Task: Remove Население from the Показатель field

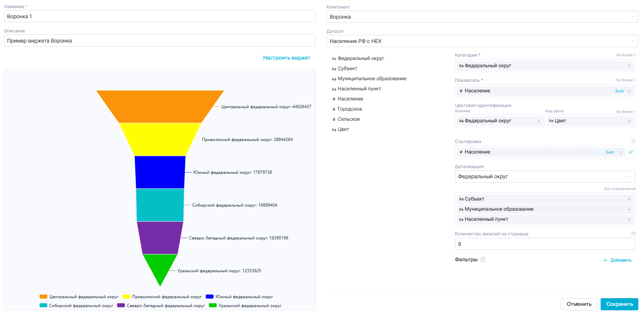Action: (629, 91)
